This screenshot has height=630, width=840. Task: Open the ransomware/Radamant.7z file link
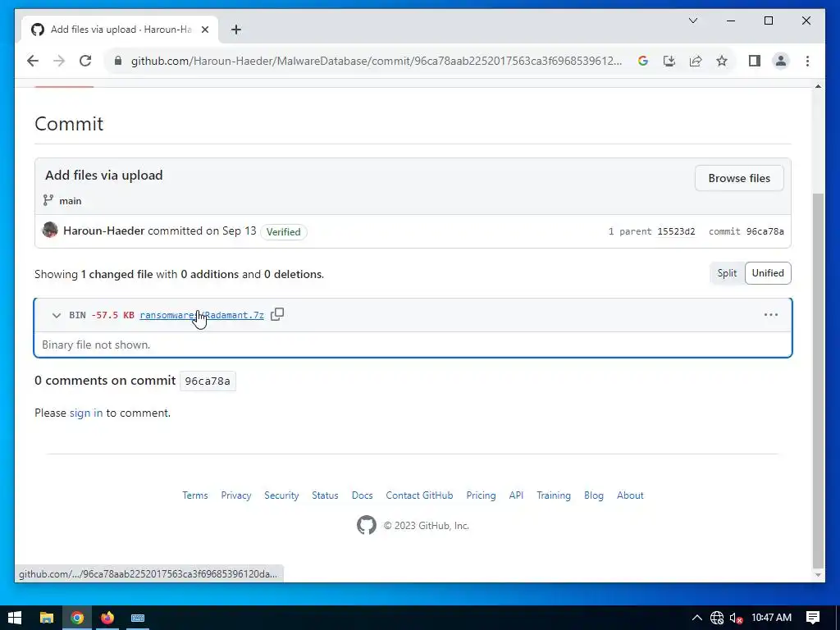tap(202, 315)
